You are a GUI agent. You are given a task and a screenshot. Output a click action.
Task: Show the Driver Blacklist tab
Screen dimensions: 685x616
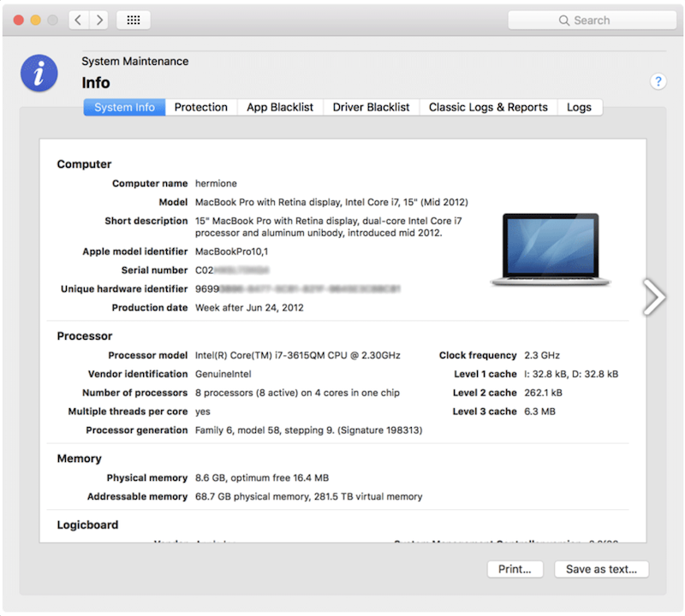click(x=371, y=107)
